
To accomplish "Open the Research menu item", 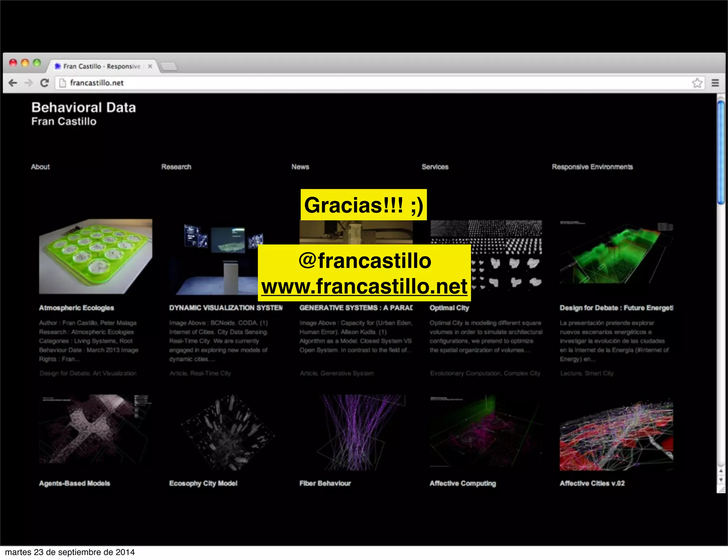I will click(176, 167).
